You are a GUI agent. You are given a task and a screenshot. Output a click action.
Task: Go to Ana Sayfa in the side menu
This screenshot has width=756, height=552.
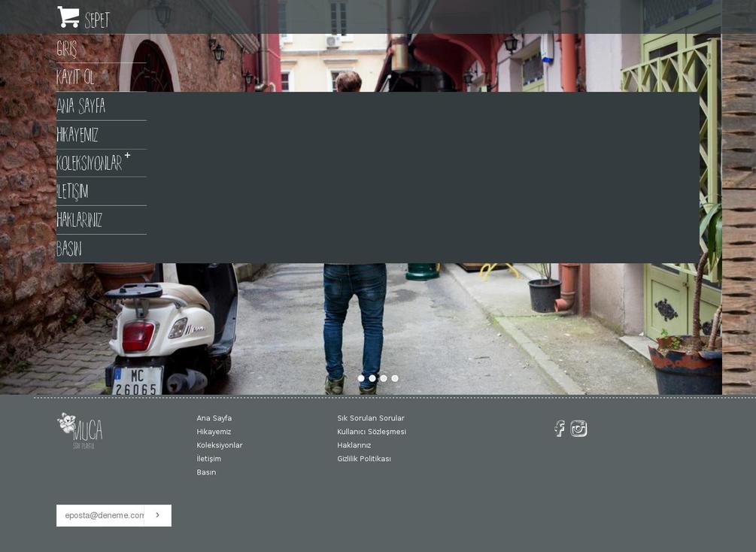pyautogui.click(x=80, y=106)
